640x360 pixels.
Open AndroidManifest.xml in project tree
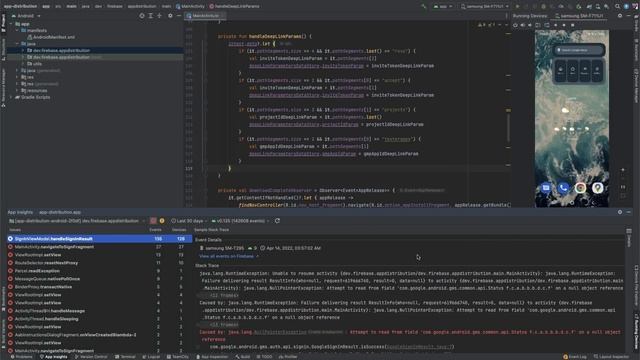(51, 37)
